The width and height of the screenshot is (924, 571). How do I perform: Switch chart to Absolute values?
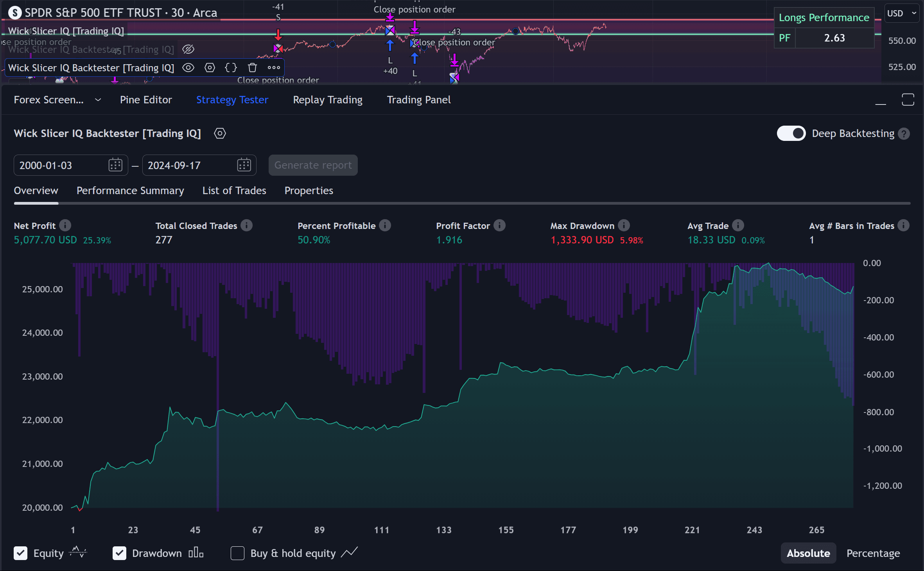click(808, 553)
